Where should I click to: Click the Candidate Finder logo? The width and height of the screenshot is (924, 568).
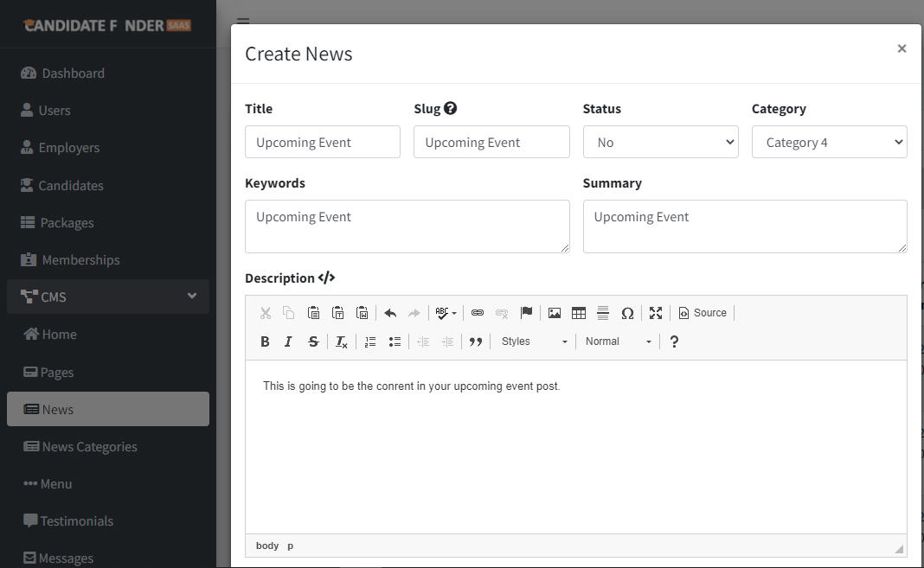pos(107,25)
